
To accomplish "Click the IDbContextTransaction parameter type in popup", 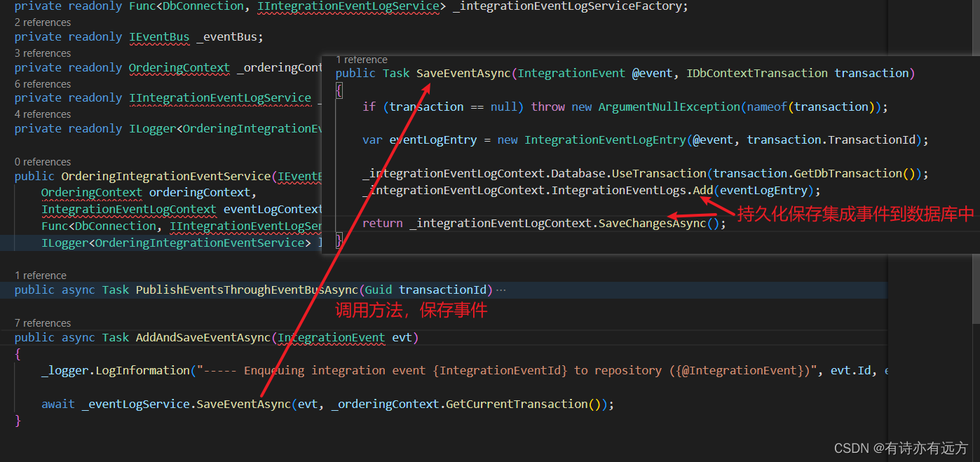I will click(757, 73).
